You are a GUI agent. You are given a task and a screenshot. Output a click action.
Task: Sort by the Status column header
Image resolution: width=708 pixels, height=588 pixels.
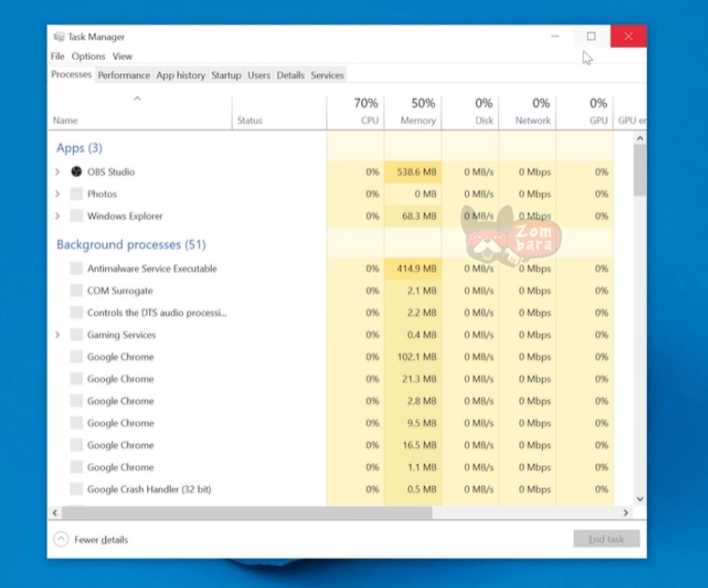coord(279,112)
